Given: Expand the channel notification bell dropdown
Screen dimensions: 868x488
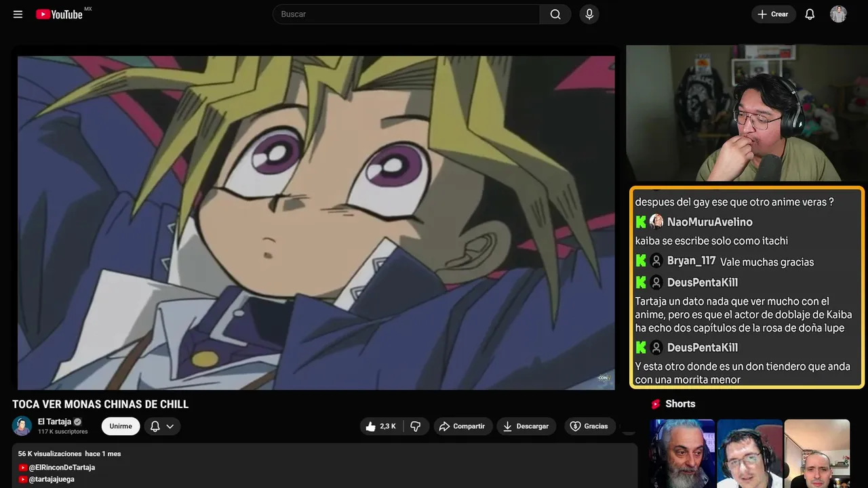Looking at the screenshot, I should (162, 426).
